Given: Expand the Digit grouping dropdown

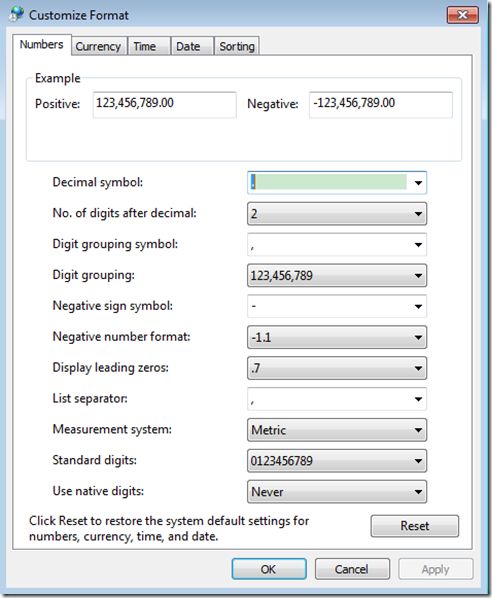Looking at the screenshot, I should click(x=337, y=275).
